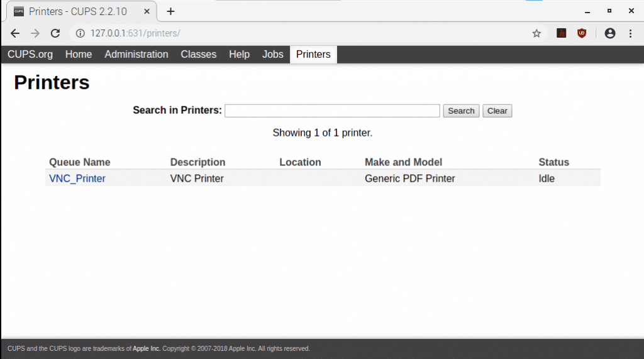Select the Classes navigation item
The image size is (644, 359).
click(198, 55)
